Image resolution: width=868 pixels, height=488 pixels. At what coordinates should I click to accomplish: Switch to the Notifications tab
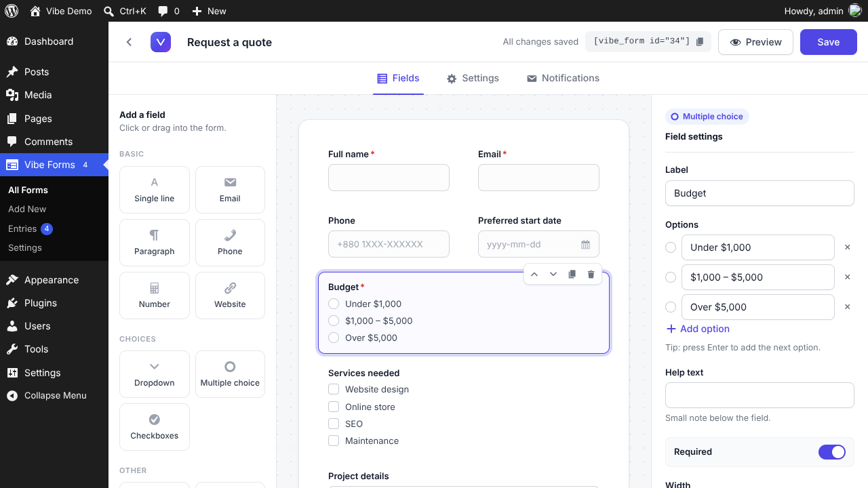tap(563, 78)
